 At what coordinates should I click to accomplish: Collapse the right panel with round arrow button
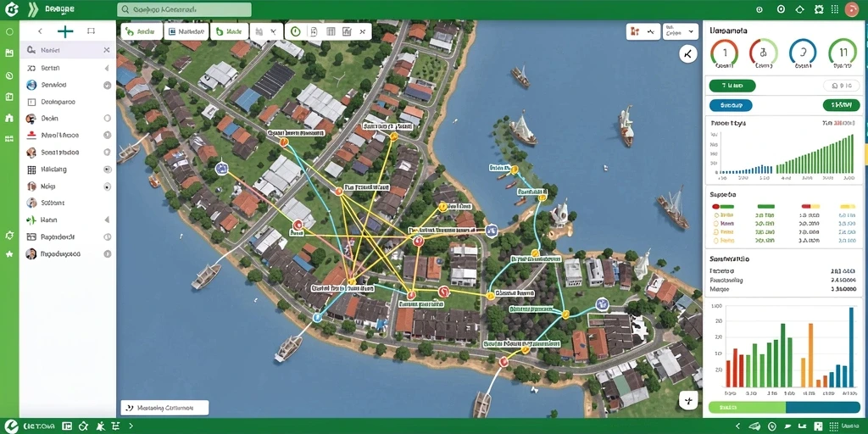click(x=687, y=53)
